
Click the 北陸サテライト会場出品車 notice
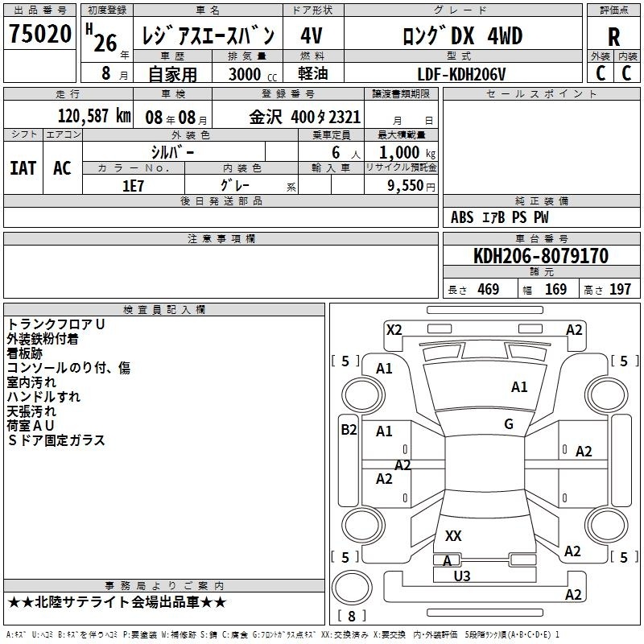click(117, 602)
